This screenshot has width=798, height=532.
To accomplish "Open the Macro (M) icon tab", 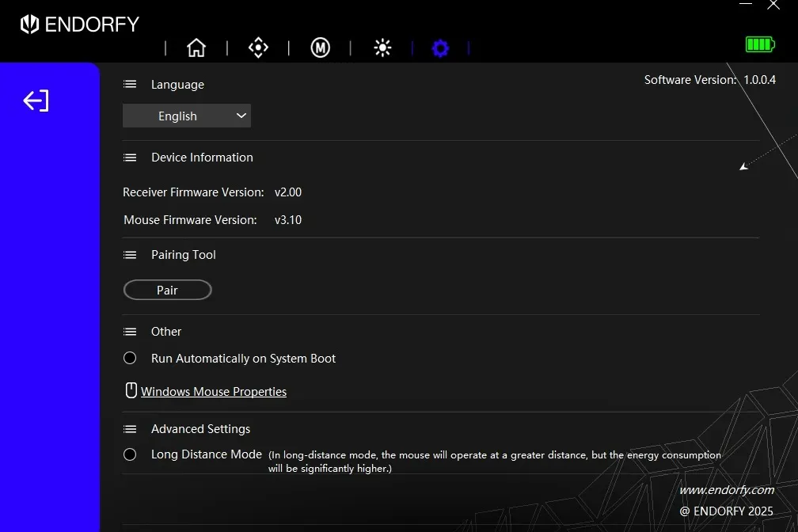I will [320, 48].
